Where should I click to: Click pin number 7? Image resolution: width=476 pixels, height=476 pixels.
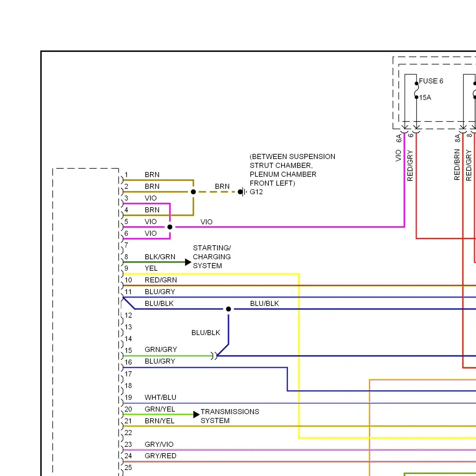[126, 245]
